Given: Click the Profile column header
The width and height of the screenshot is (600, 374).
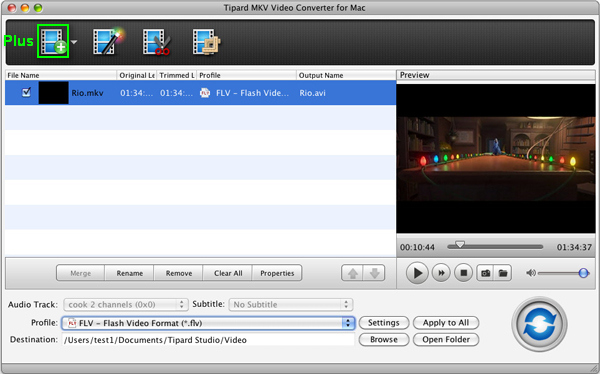Looking at the screenshot, I should [x=246, y=75].
